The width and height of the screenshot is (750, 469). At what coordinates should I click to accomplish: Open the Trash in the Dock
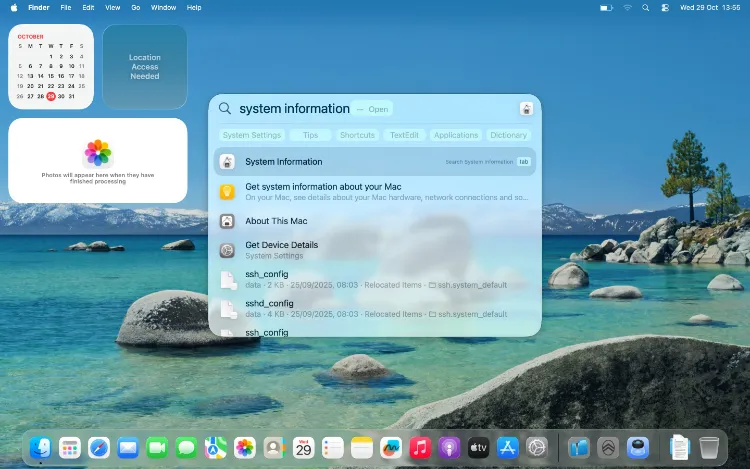pyautogui.click(x=709, y=448)
